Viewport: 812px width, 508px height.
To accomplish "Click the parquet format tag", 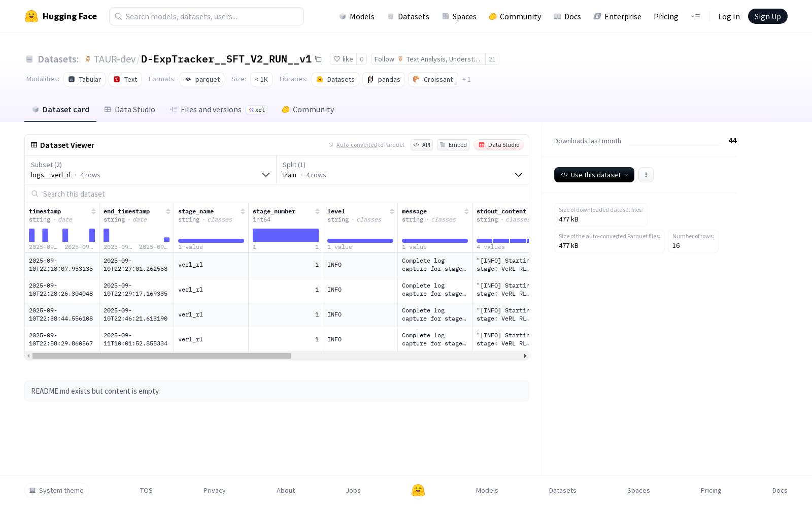I will pyautogui.click(x=202, y=79).
